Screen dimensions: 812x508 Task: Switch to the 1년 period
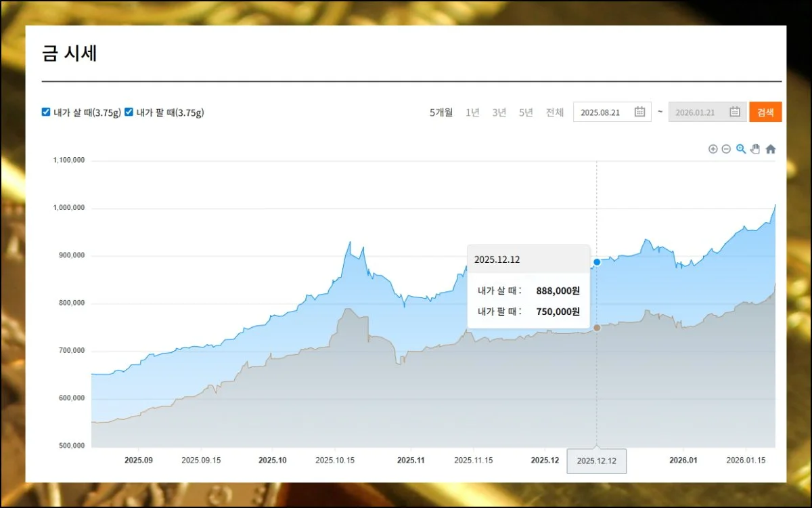[x=472, y=112]
